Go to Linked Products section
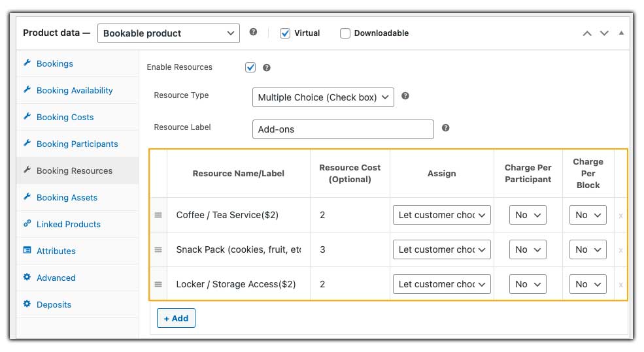 pos(68,224)
